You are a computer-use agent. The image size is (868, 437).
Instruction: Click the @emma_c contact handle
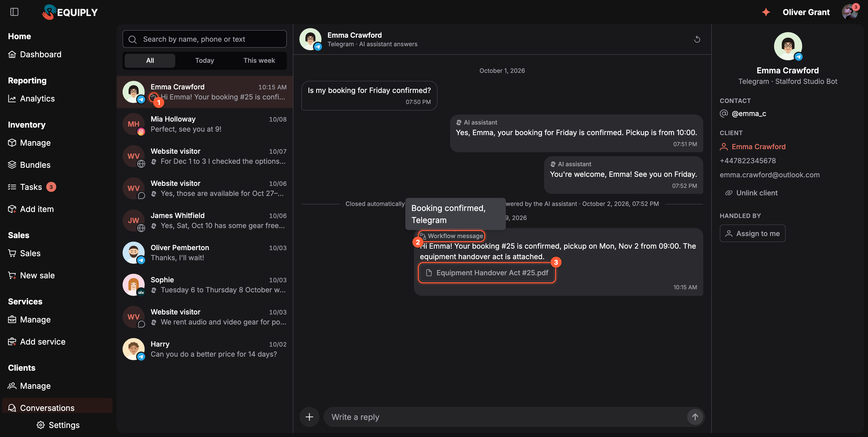tap(749, 114)
